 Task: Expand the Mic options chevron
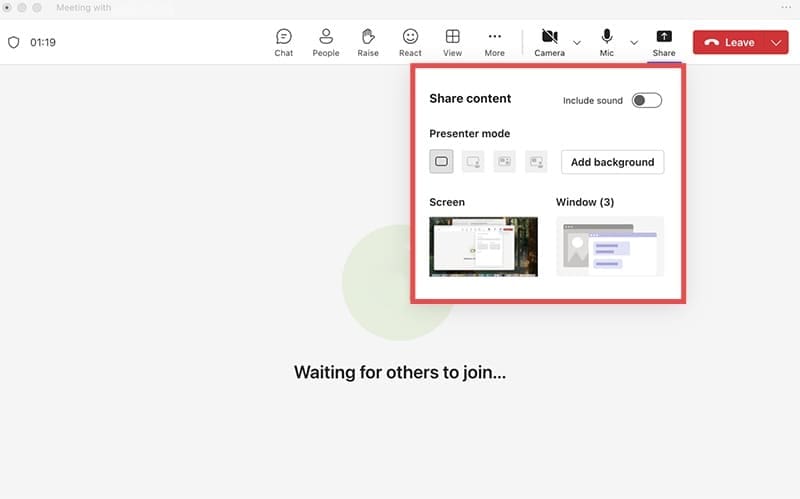coord(634,43)
